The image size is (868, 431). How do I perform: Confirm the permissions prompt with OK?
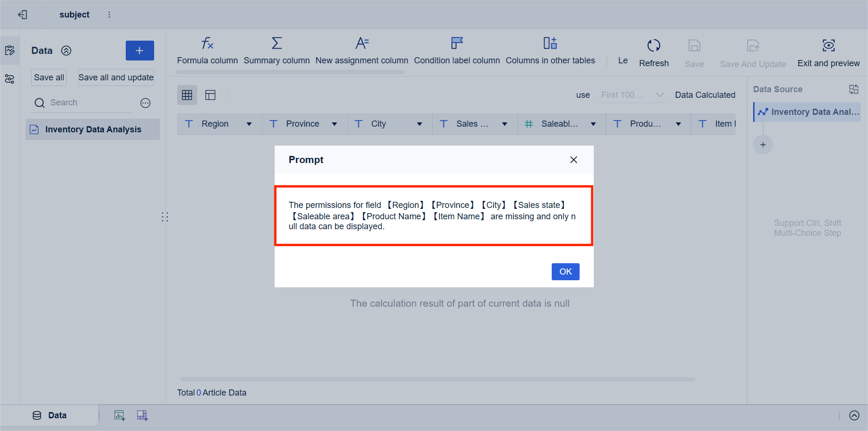[x=565, y=271]
